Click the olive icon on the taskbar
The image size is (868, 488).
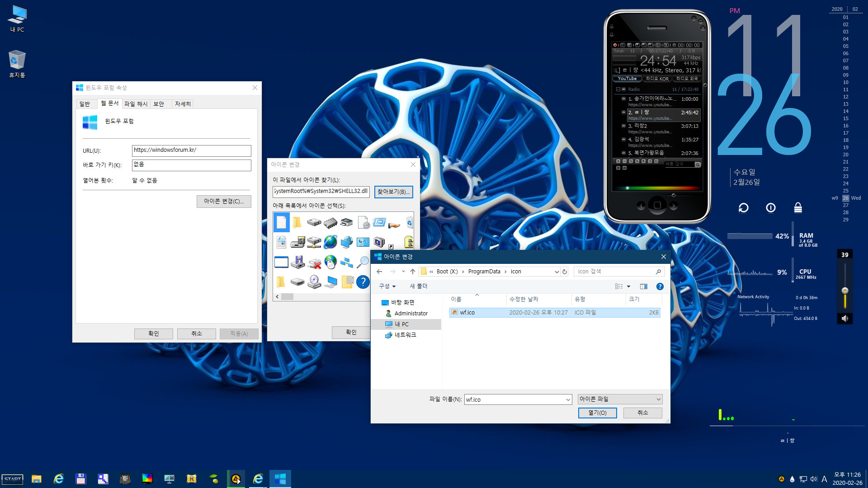point(214,479)
